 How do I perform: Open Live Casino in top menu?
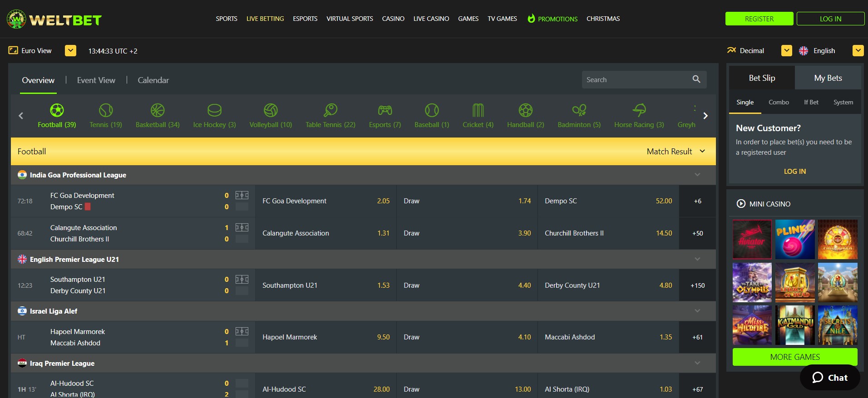[431, 19]
